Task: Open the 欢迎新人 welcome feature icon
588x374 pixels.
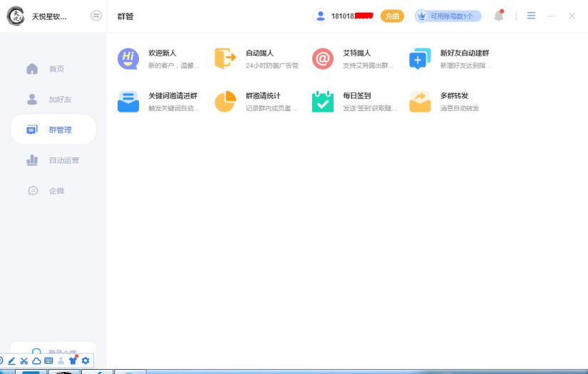Action: (128, 59)
